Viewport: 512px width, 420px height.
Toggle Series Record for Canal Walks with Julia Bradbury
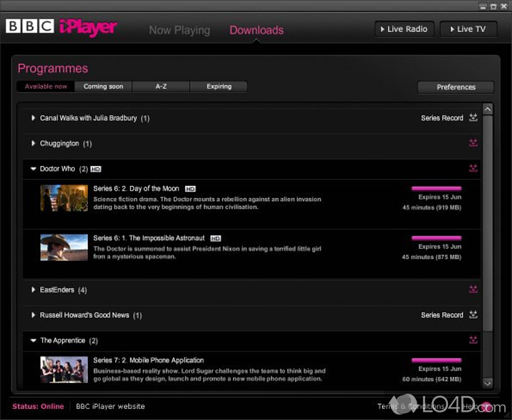[x=442, y=118]
